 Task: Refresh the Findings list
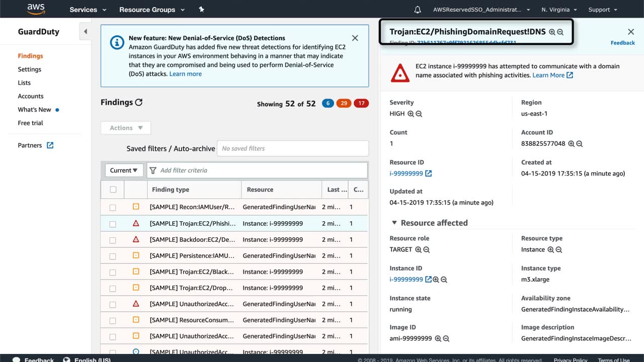[139, 102]
